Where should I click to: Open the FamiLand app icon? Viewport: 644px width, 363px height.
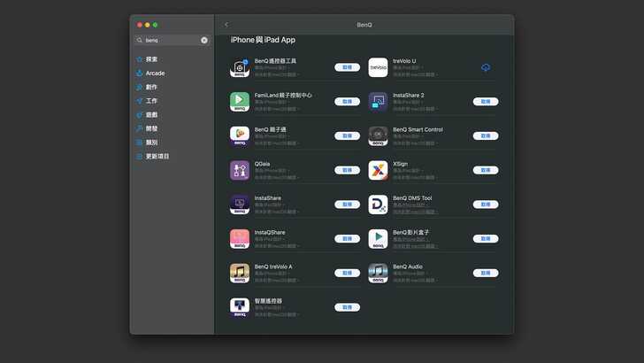tap(240, 102)
